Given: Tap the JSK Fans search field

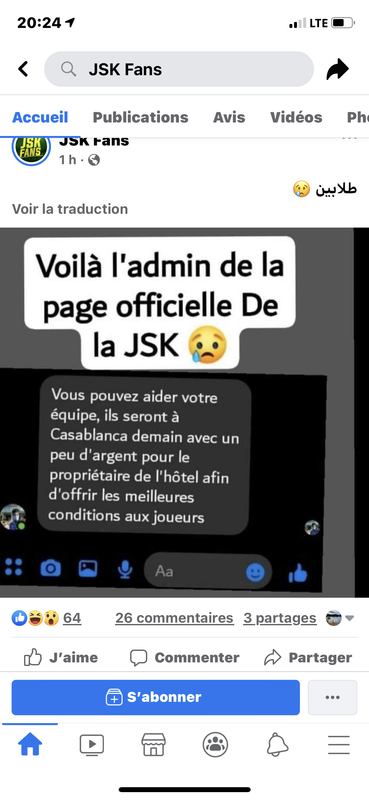Looking at the screenshot, I should point(179,69).
